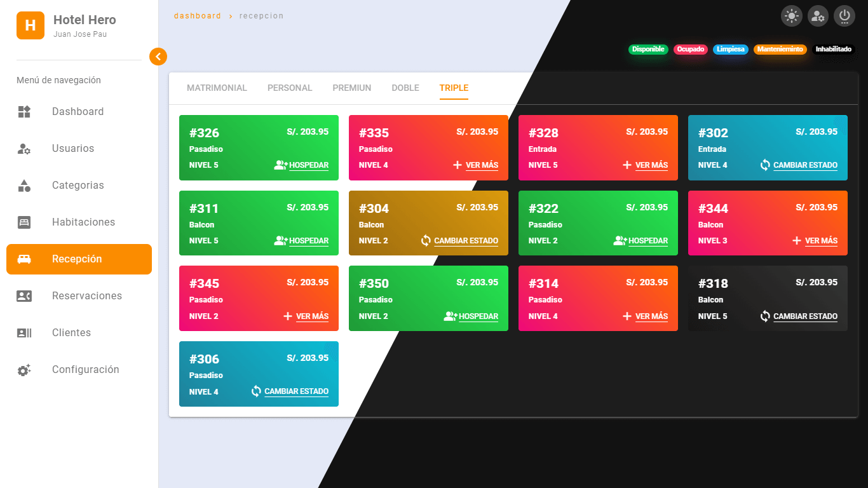Click the plus icon on room #328

[x=627, y=165]
